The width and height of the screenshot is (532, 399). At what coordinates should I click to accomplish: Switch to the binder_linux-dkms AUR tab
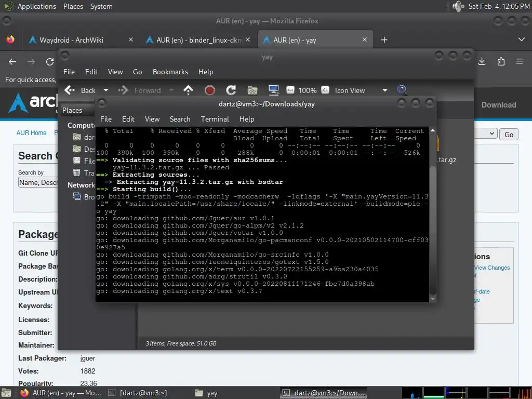198,40
